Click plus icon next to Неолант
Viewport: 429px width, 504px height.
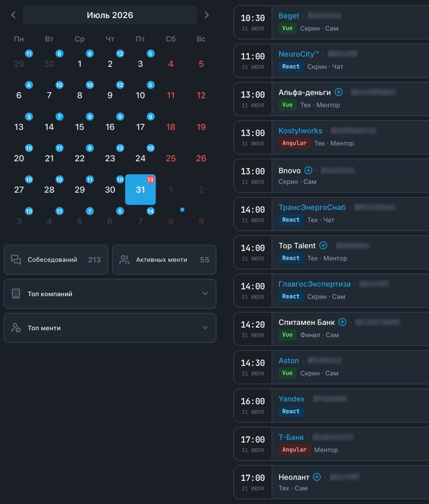[x=317, y=477]
